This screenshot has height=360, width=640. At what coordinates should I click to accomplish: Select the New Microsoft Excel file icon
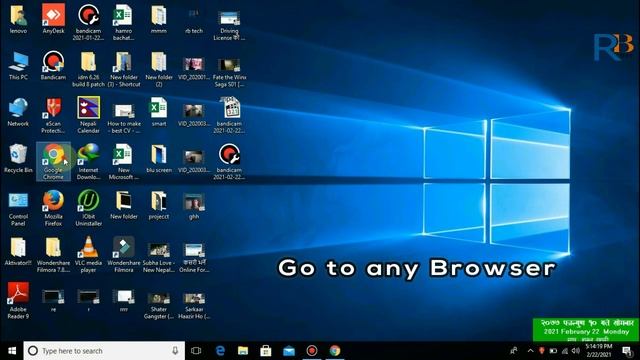(x=124, y=162)
